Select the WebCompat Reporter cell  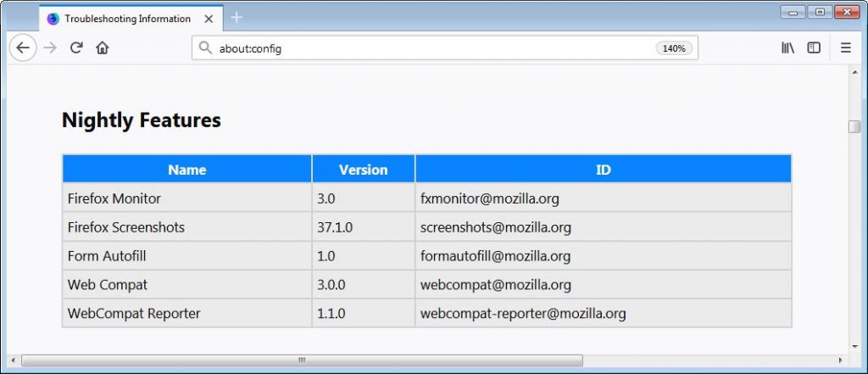(187, 313)
